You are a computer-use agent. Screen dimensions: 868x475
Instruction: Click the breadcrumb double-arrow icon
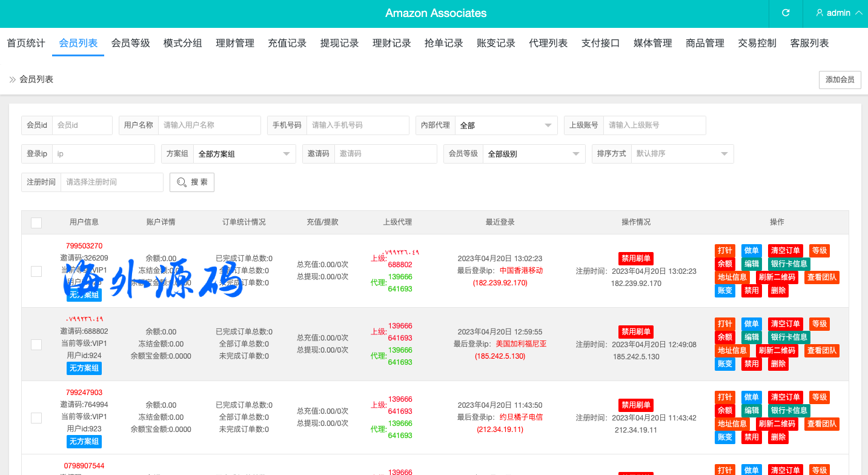point(12,79)
